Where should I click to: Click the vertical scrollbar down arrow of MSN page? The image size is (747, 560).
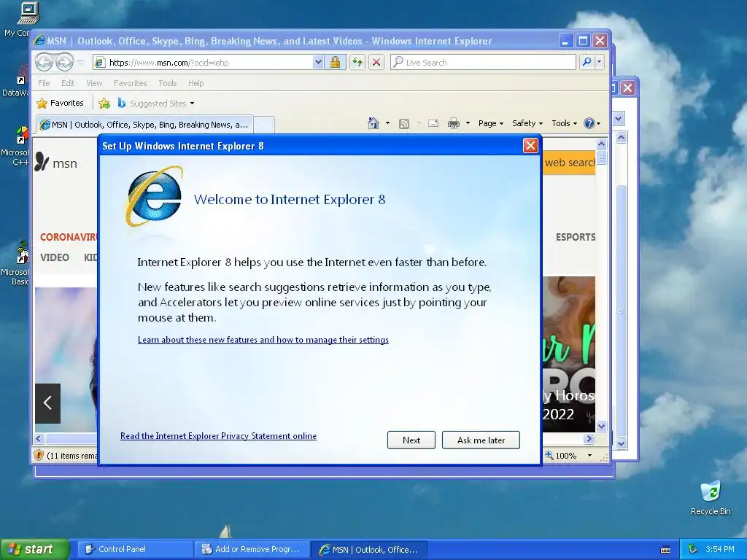(x=601, y=426)
